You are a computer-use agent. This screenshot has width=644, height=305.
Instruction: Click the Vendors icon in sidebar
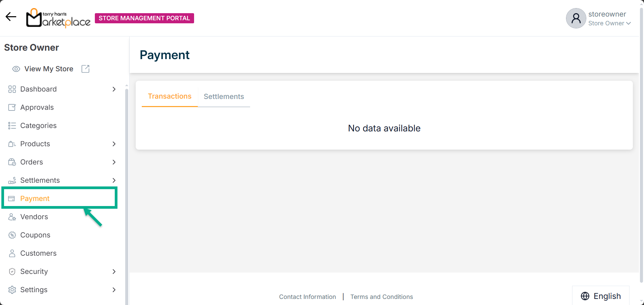(x=12, y=217)
